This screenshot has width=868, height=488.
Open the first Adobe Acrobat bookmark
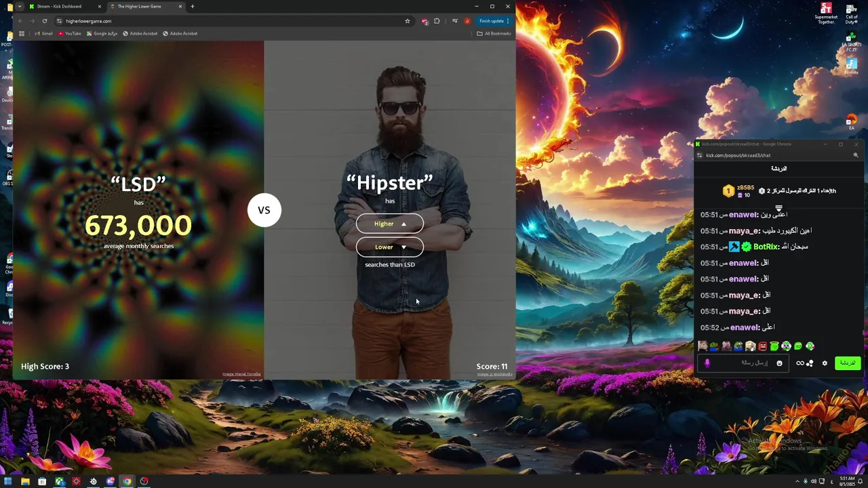tap(140, 33)
